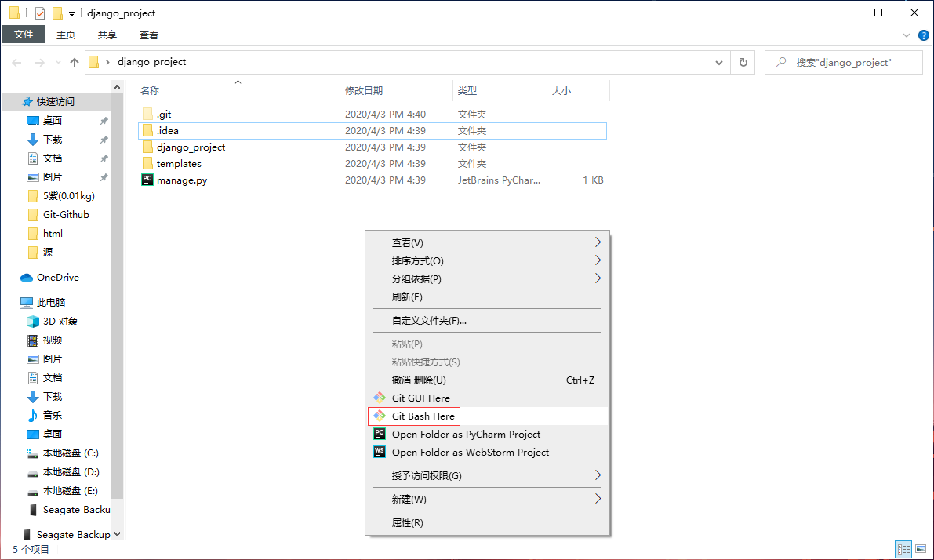Image resolution: width=934 pixels, height=560 pixels.
Task: Navigate back with the left arrow
Action: (16, 62)
